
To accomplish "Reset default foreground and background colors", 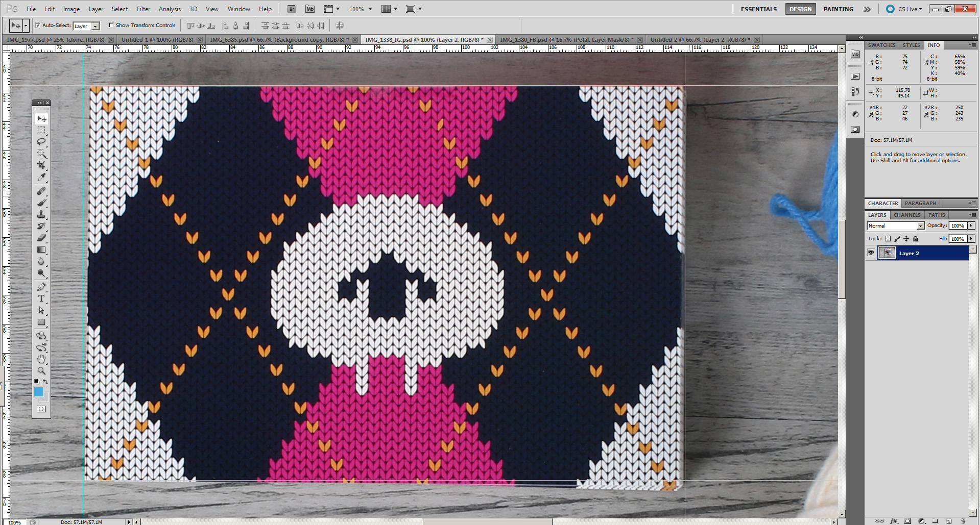I will (36, 382).
